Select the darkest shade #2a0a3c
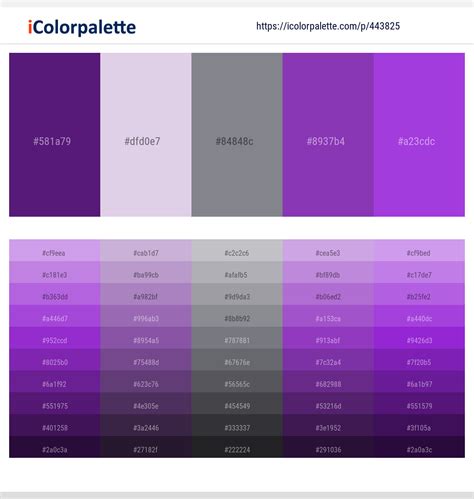Screen dimensions: 474x499 (x=419, y=447)
